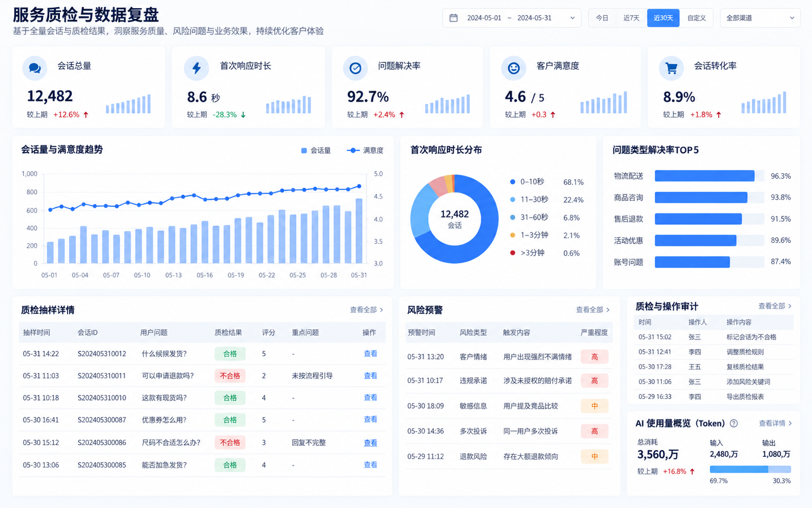The width and height of the screenshot is (812, 508).
Task: Open 查看全部 in 风险预警 panel
Action: pos(593,310)
